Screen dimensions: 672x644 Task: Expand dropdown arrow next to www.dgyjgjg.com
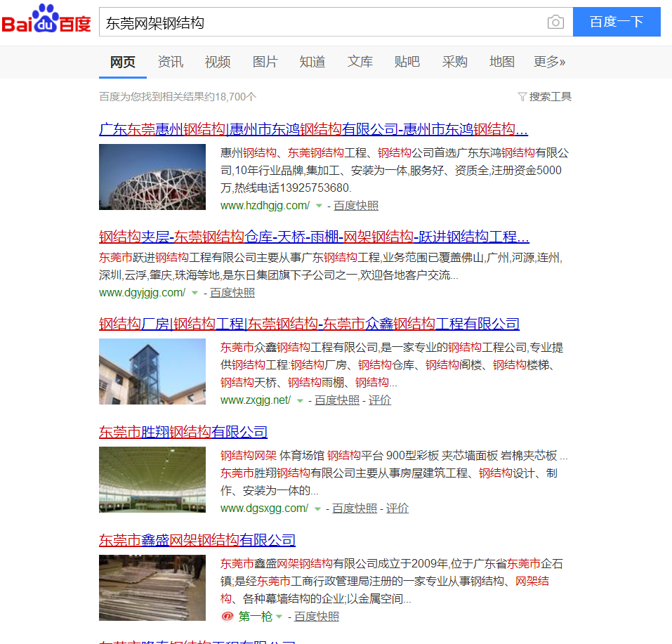(195, 294)
